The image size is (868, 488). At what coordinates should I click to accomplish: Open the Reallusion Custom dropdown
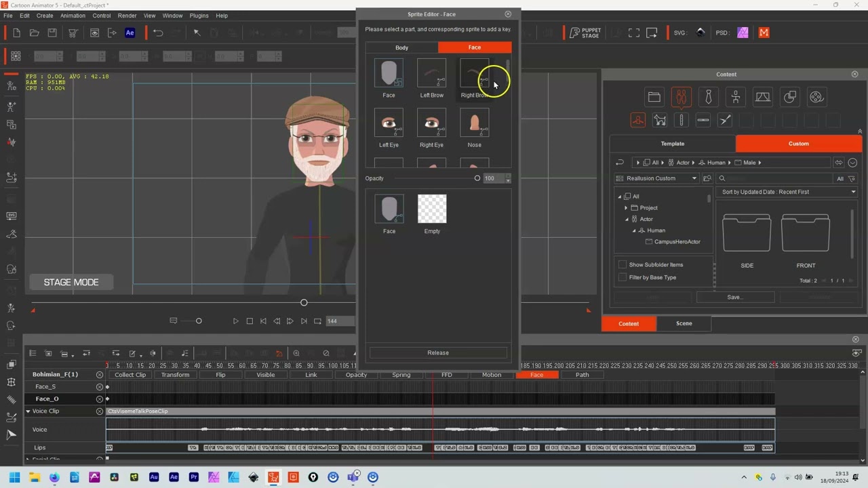(x=656, y=178)
